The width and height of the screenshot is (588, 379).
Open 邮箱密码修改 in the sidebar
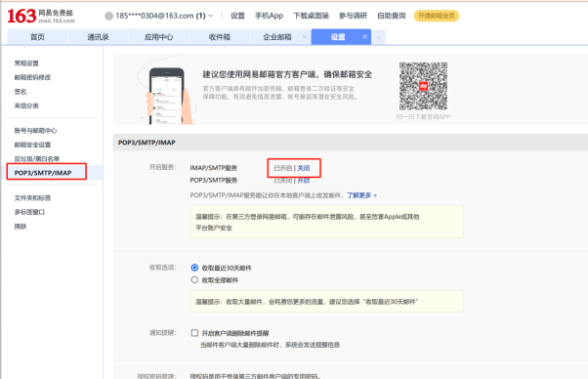(32, 77)
